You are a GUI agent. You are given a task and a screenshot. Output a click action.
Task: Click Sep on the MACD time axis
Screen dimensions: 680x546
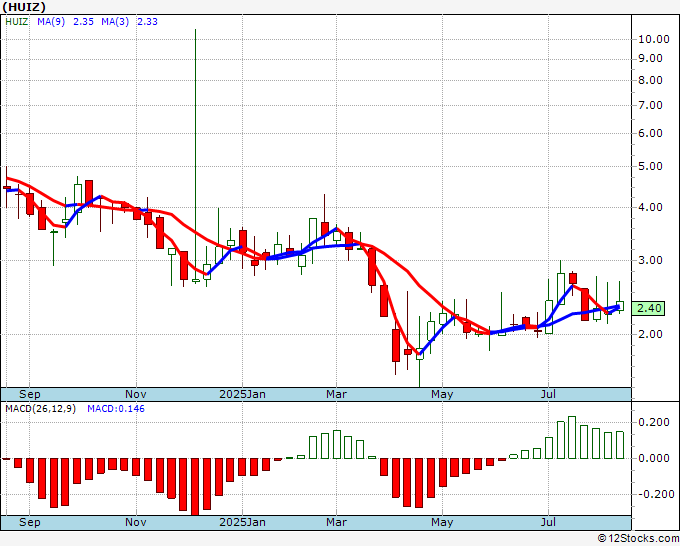(x=30, y=522)
